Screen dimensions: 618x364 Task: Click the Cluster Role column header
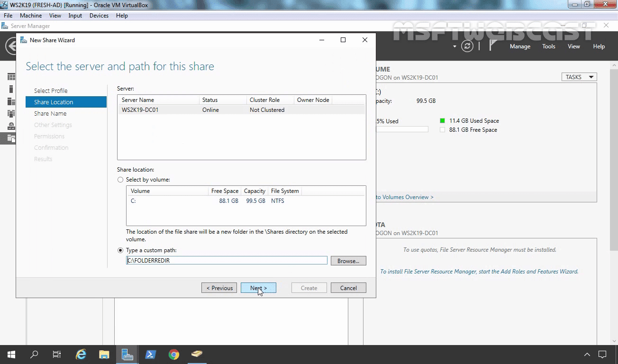(x=270, y=100)
